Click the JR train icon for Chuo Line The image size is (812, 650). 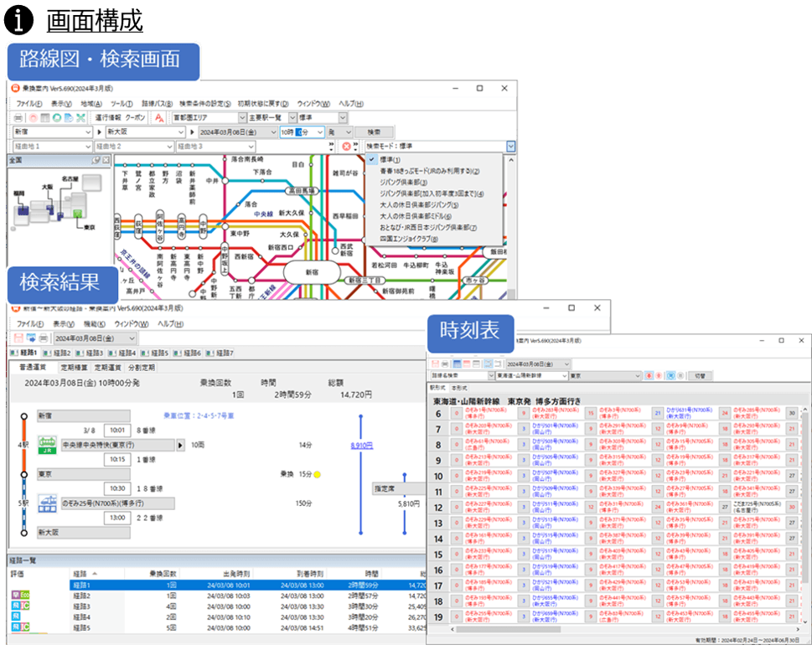coord(48,445)
